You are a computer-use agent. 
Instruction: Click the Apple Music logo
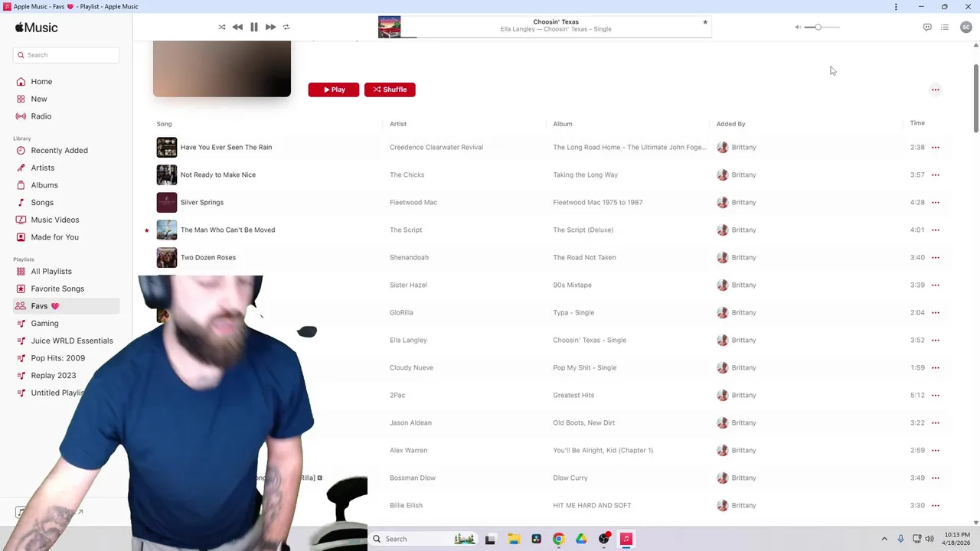pyautogui.click(x=36, y=28)
